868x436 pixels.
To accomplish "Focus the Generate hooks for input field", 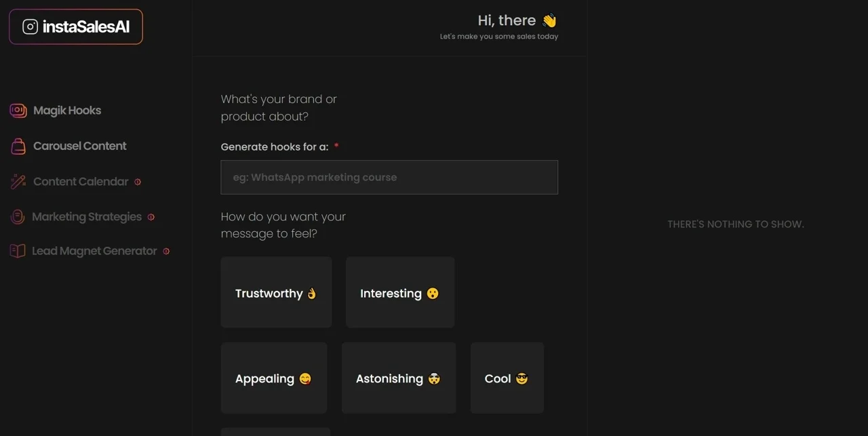I will click(389, 177).
